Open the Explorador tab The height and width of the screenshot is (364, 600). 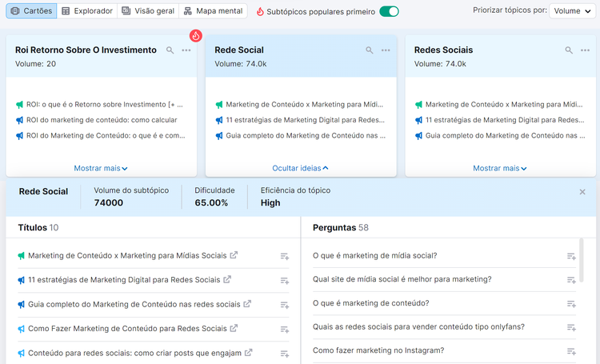[87, 11]
